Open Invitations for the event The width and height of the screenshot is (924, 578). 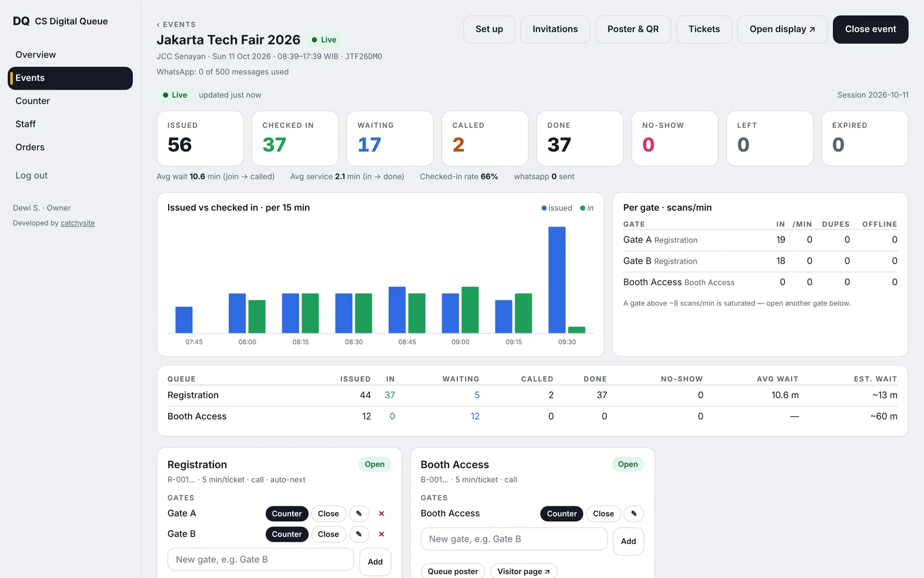tap(555, 29)
